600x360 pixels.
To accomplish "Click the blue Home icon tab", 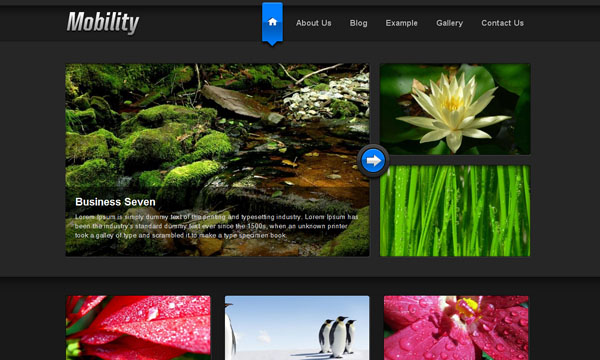I will coord(272,23).
